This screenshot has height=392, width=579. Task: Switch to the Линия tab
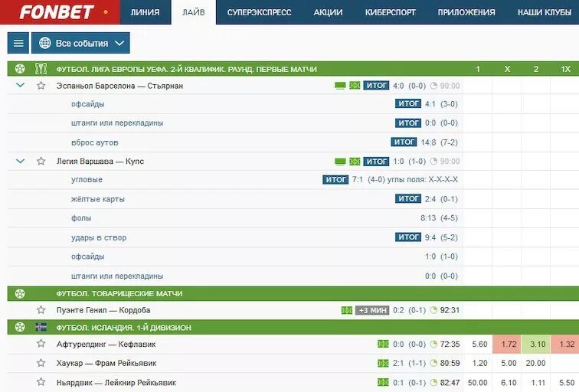click(x=145, y=12)
